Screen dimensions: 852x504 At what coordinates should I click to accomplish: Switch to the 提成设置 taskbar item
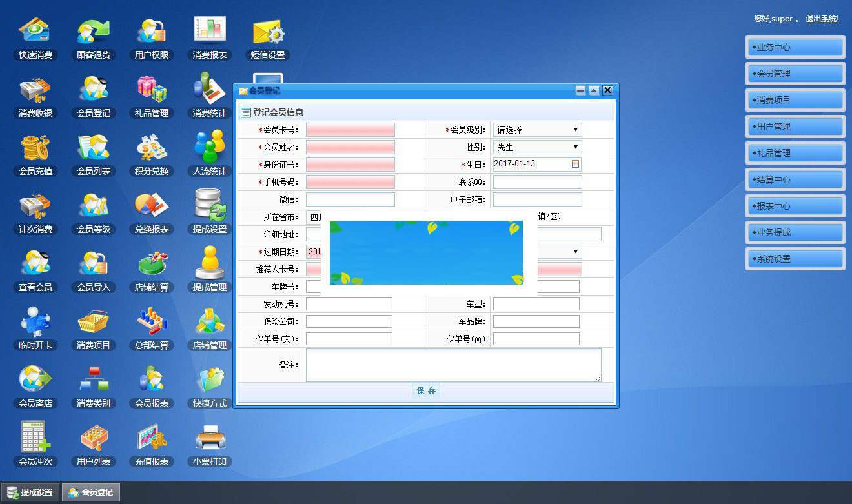coord(30,492)
